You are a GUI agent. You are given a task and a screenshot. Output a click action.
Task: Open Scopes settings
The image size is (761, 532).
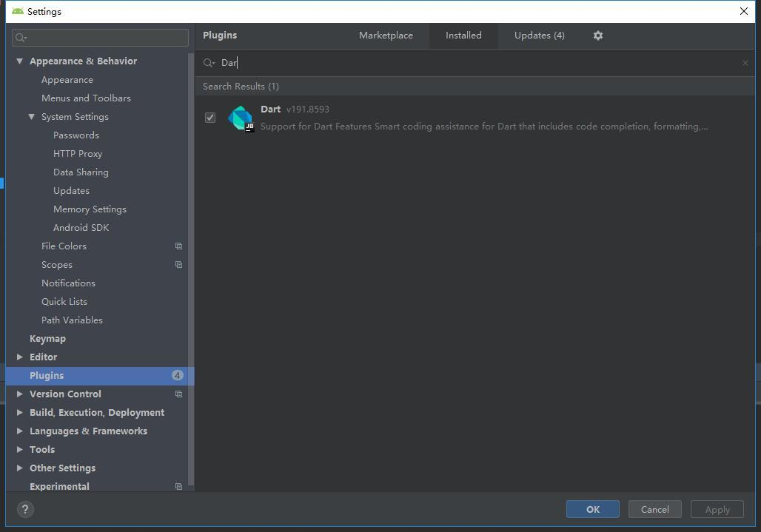(57, 265)
